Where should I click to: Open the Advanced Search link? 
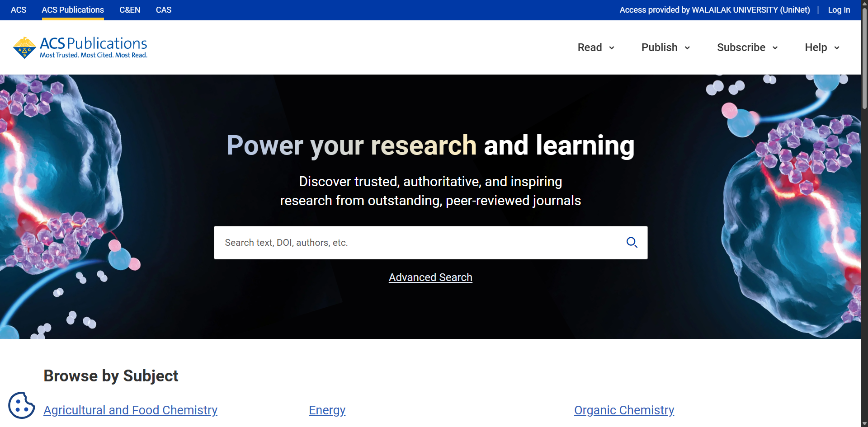(430, 277)
